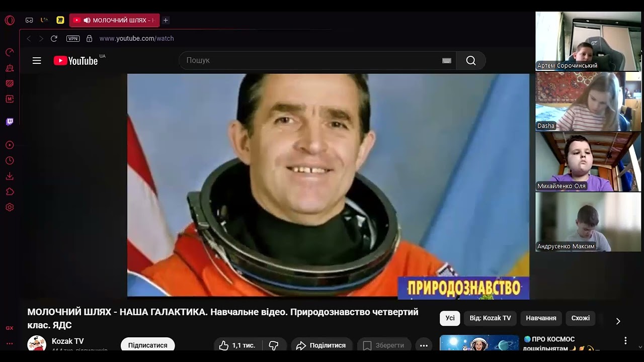The width and height of the screenshot is (644, 362).
Task: Click the page scrollbar arrow at bottom right
Action: (640, 347)
